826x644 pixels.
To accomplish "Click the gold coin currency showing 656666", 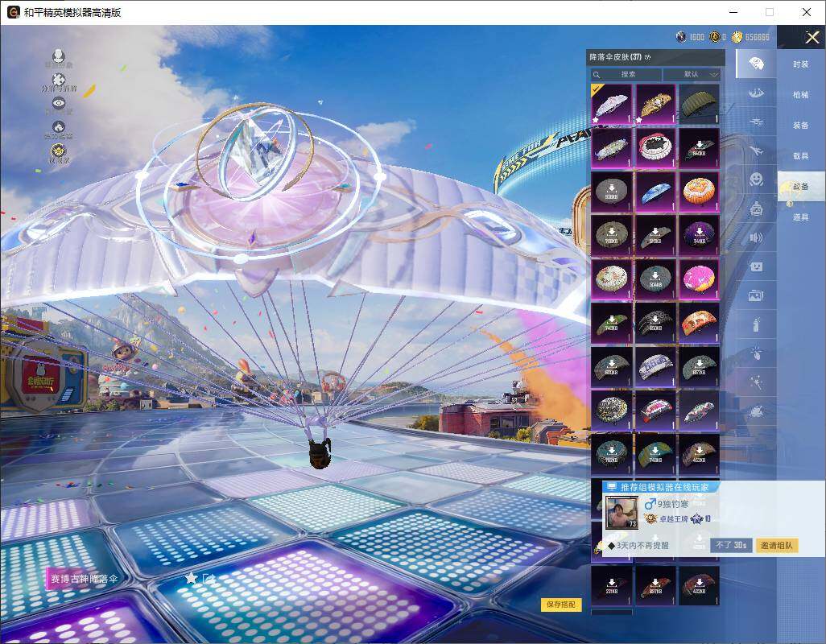I will (x=737, y=37).
